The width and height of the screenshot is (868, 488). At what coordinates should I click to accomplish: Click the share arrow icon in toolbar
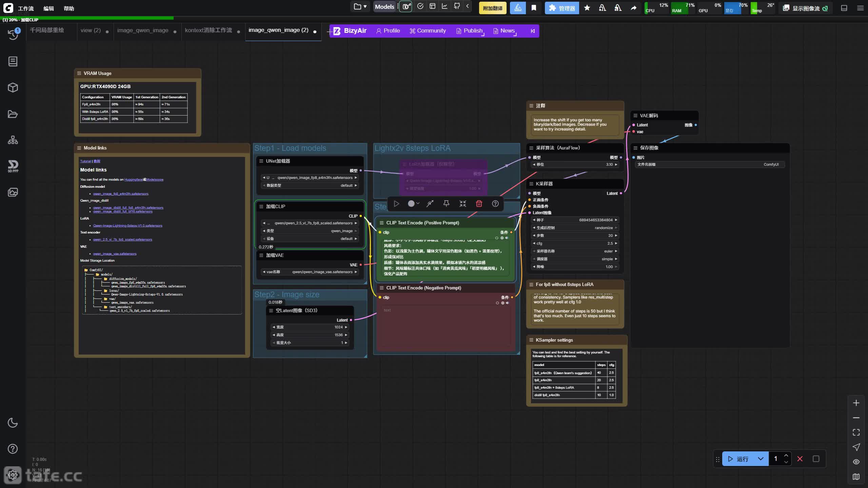pos(633,8)
